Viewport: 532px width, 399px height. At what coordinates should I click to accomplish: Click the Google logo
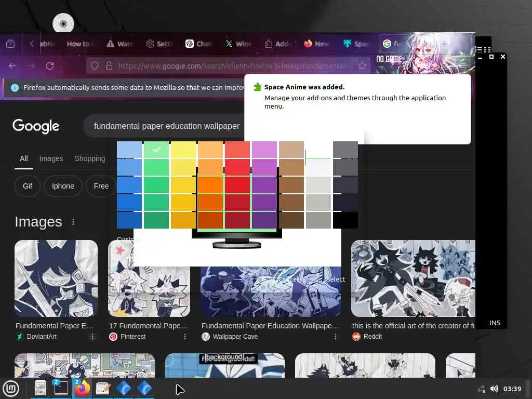pyautogui.click(x=36, y=126)
